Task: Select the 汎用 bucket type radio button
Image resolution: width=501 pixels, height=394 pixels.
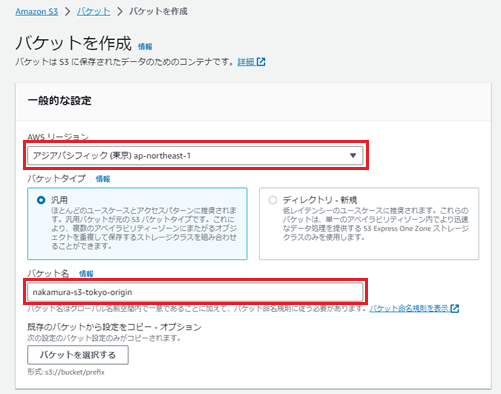Action: pyautogui.click(x=41, y=200)
